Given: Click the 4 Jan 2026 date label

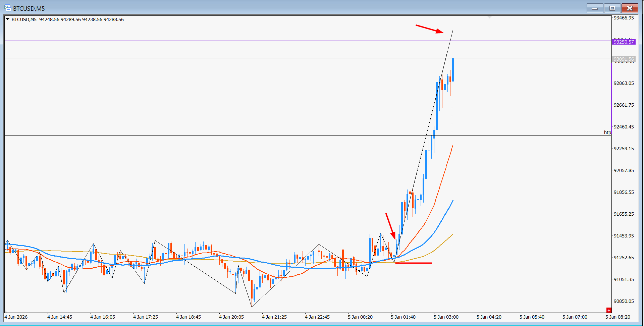Looking at the screenshot, I should 16,317.
